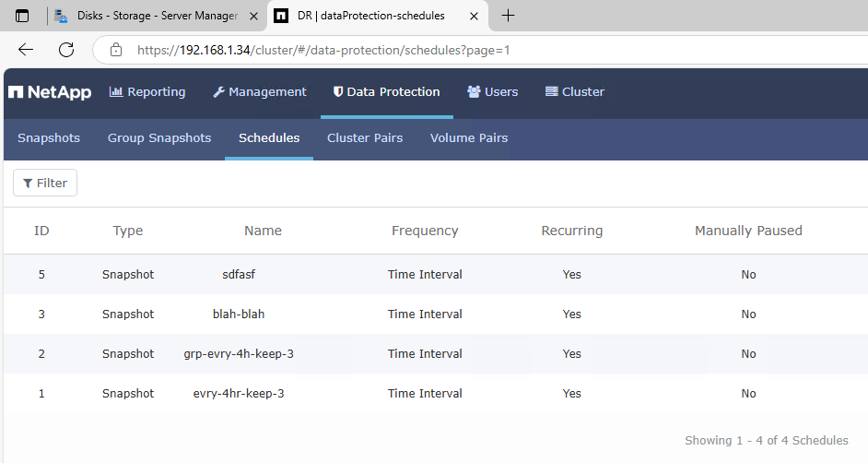Click ID 1 in the evry-4hr-keep-3 row
The width and height of the screenshot is (868, 463).
[x=41, y=393]
